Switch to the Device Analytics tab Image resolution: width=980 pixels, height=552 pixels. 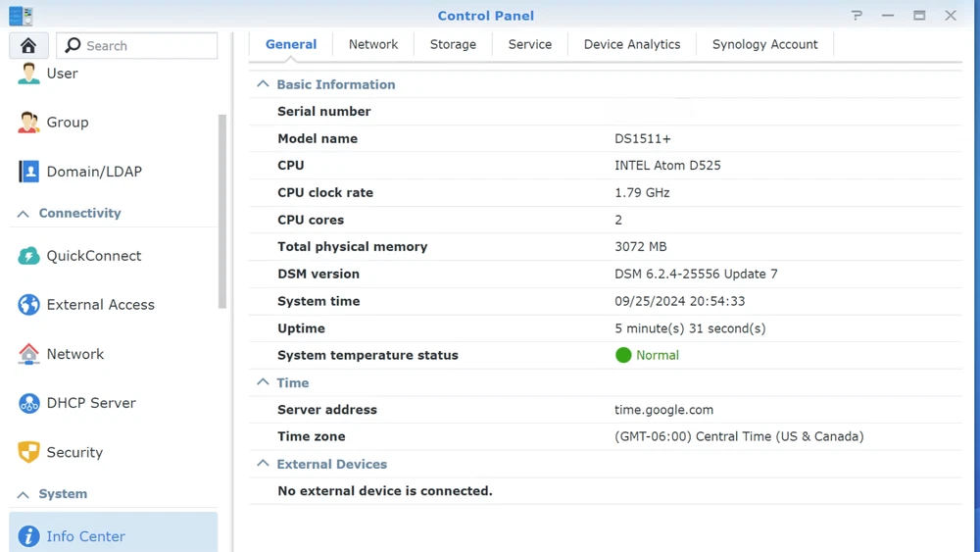631,44
